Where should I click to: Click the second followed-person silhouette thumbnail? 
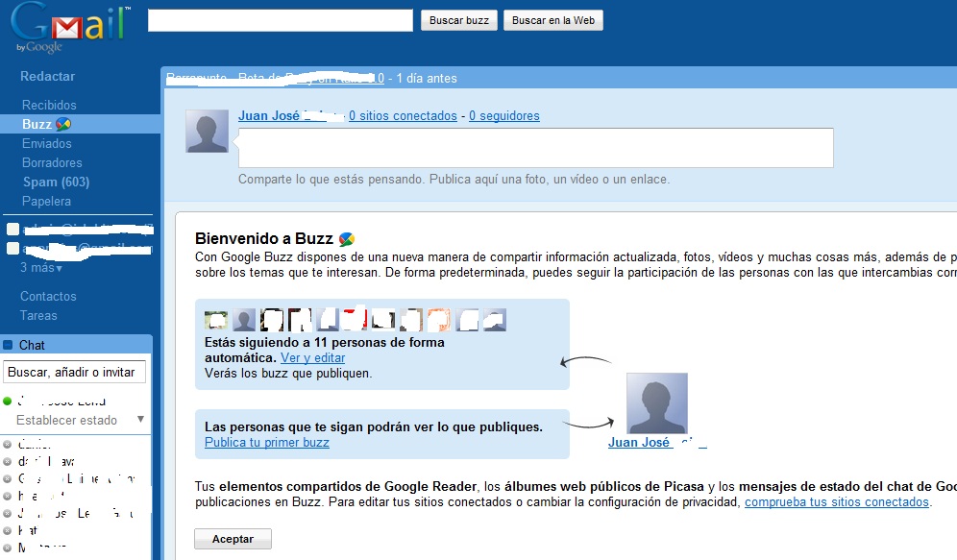click(x=243, y=320)
